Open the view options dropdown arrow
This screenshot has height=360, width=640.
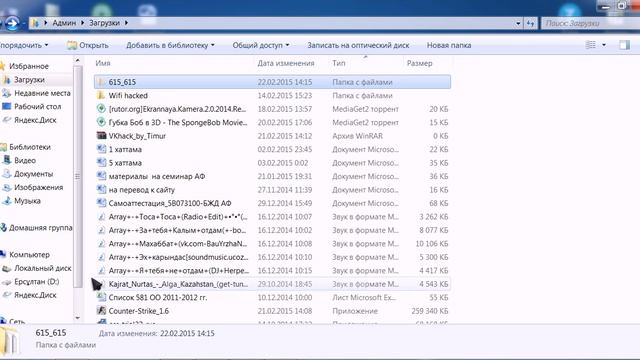604,45
